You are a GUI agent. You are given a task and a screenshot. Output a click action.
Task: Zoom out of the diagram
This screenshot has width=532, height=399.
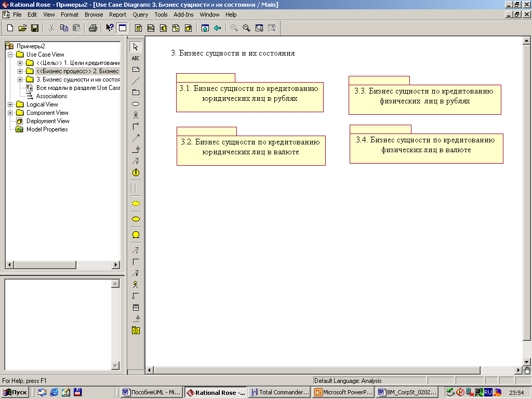[x=247, y=28]
